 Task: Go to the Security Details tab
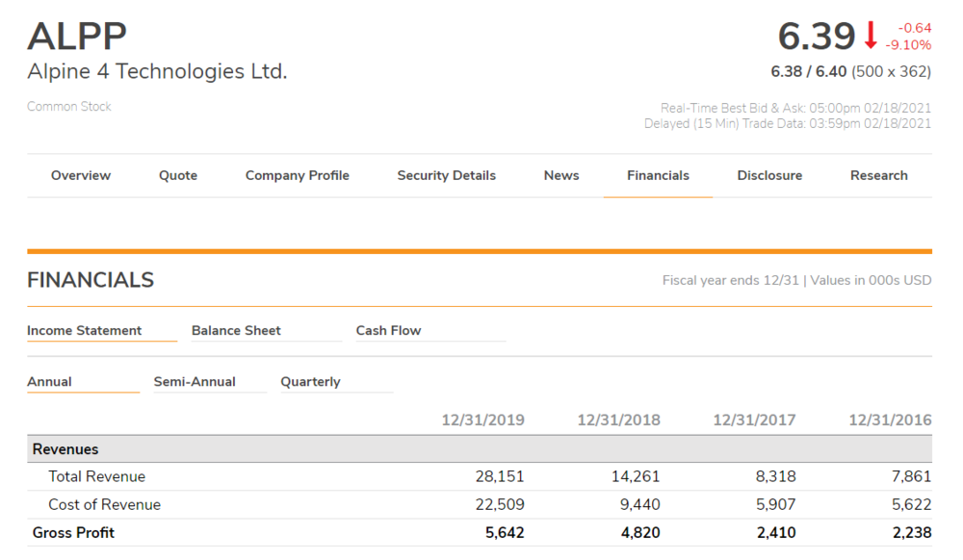pyautogui.click(x=446, y=175)
